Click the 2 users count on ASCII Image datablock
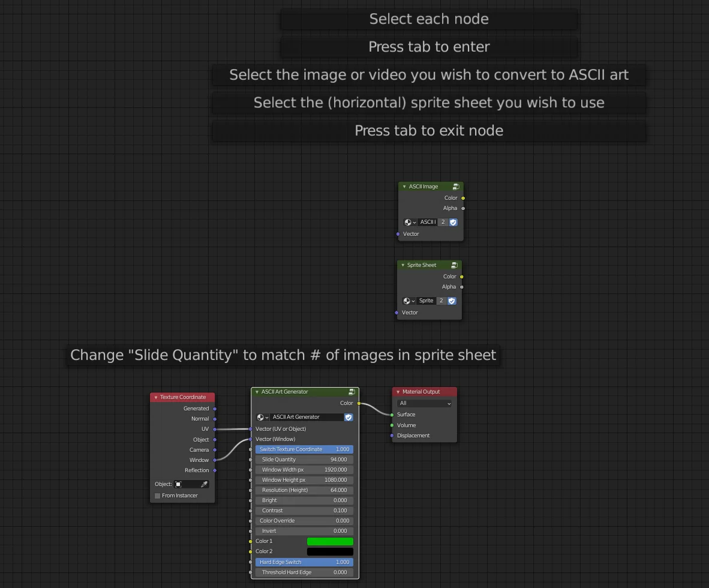 pyautogui.click(x=442, y=222)
